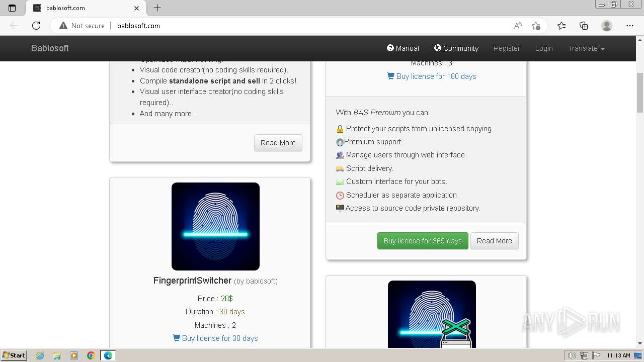Screen dimensions: 644x362
Task: Open File Explorer from taskbar
Action: pyautogui.click(x=57, y=355)
